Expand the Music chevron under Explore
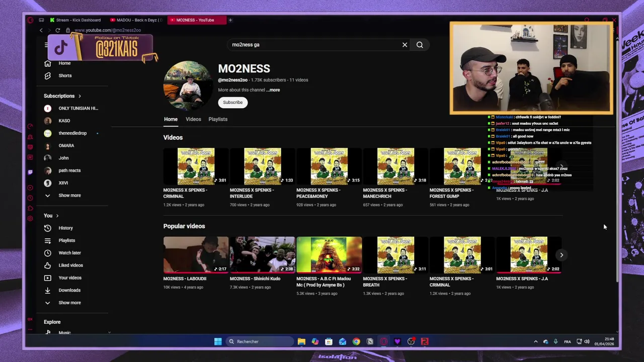Viewport: 644px width, 362px height. click(109, 332)
